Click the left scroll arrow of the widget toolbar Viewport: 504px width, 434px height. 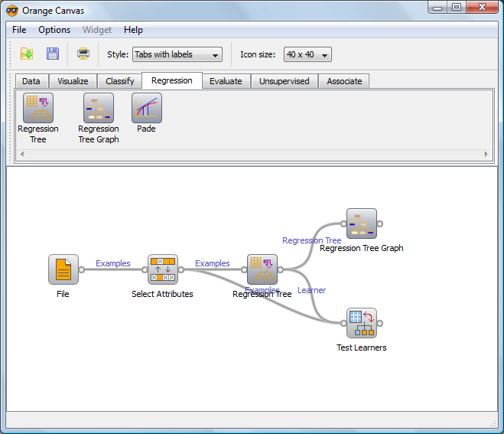point(22,154)
